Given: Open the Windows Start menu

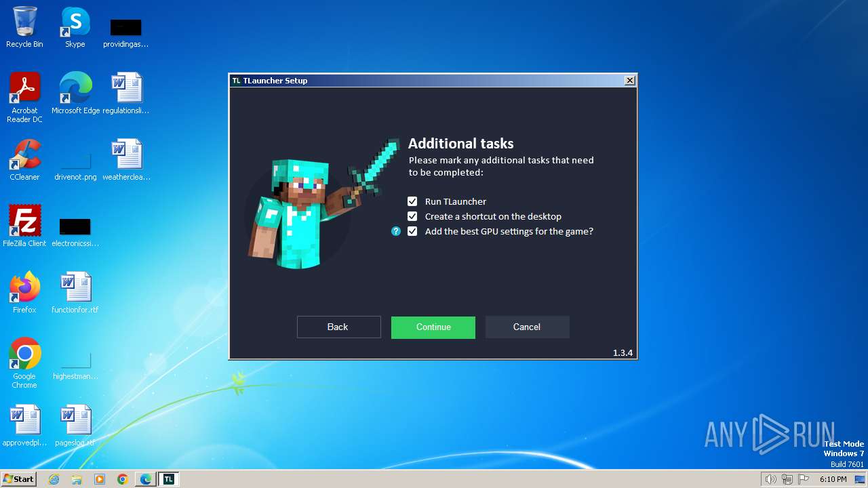Looking at the screenshot, I should (x=18, y=479).
